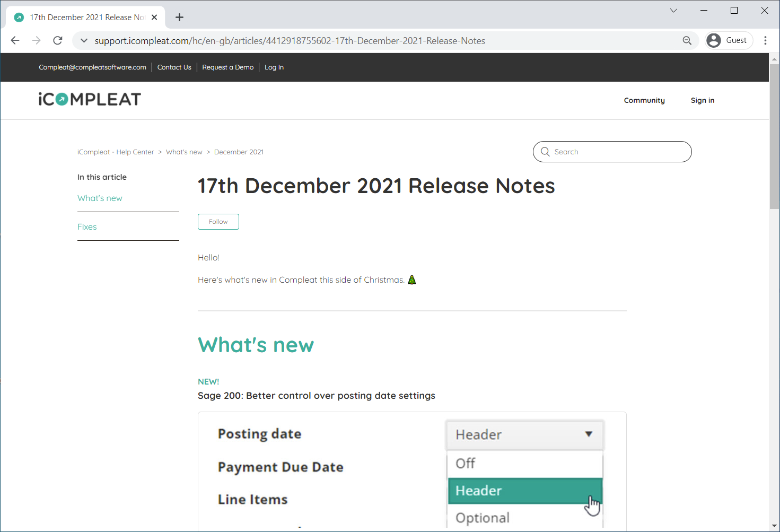780x532 pixels.
Task: Open Request a Demo link
Action: (x=227, y=67)
